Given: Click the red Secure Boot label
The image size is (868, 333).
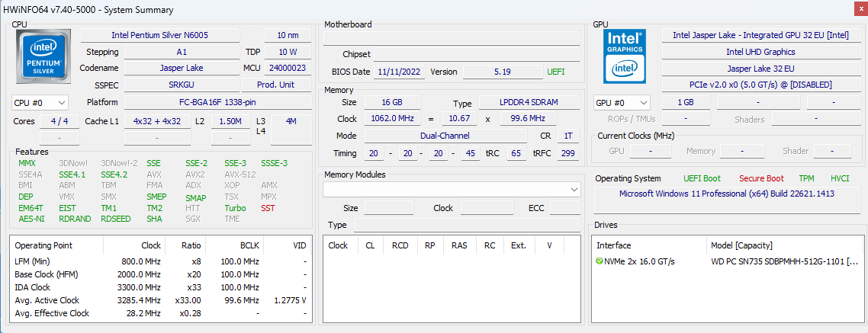Looking at the screenshot, I should pyautogui.click(x=761, y=178).
